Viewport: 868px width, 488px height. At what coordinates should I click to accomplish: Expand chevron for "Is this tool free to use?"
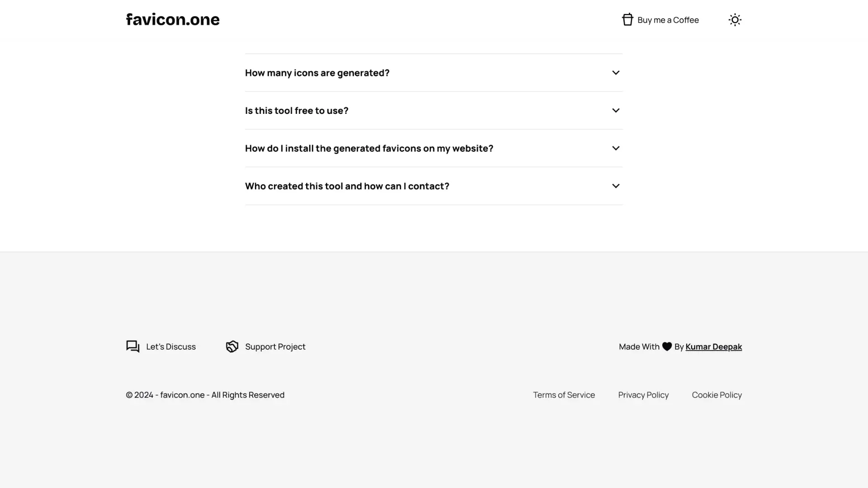click(616, 111)
